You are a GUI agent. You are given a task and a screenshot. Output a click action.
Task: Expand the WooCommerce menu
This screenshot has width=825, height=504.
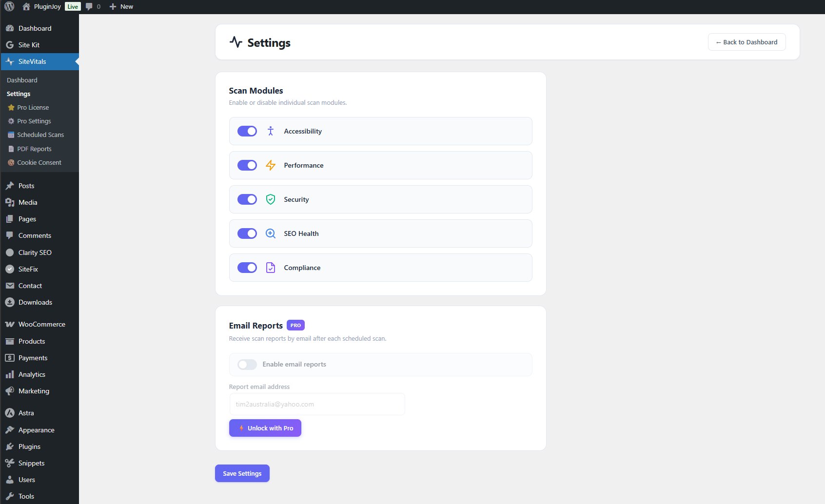(x=41, y=324)
